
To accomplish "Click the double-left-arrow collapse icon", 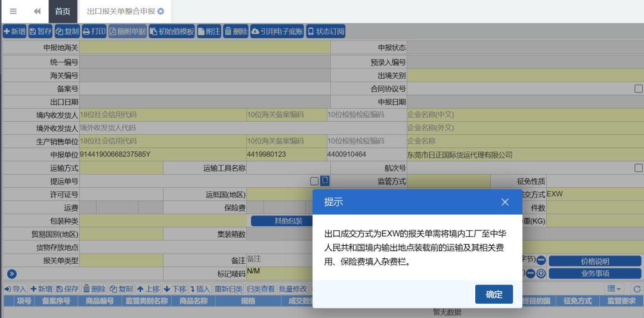I will (x=37, y=11).
